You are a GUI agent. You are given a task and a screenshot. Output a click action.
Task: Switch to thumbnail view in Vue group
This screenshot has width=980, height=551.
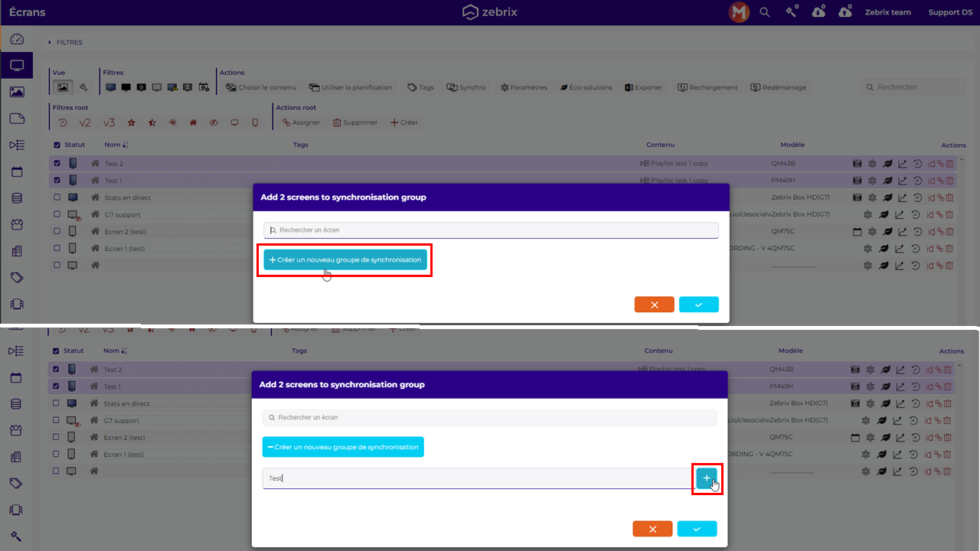[64, 87]
